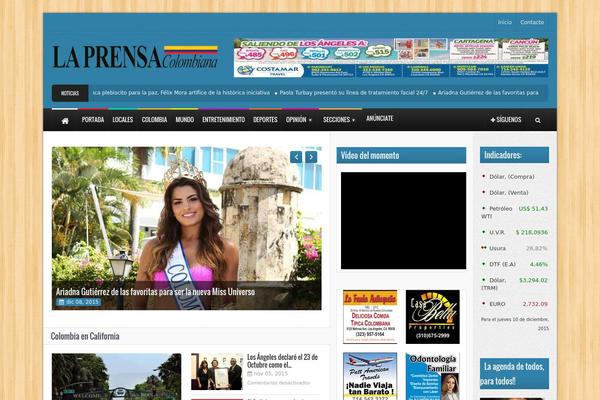Click the Colombia en California heading
The width and height of the screenshot is (600, 400).
[85, 336]
